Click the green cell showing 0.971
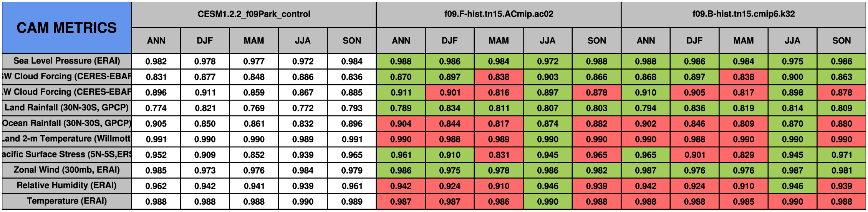This screenshot has width=868, height=212. click(841, 155)
